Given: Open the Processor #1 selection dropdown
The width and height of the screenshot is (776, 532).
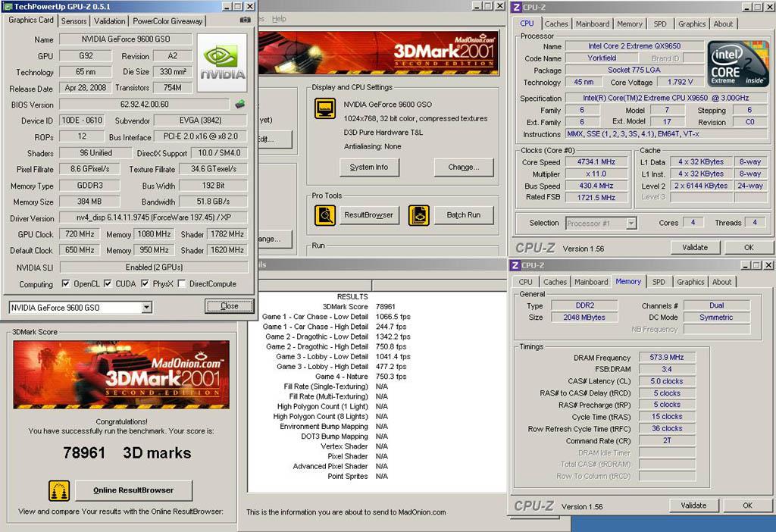Looking at the screenshot, I should [x=631, y=224].
